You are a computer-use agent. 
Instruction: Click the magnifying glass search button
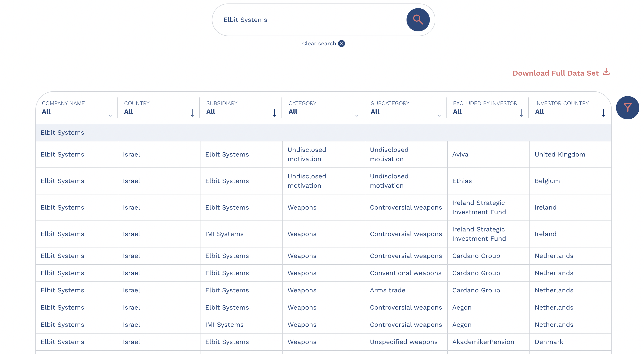pos(418,20)
